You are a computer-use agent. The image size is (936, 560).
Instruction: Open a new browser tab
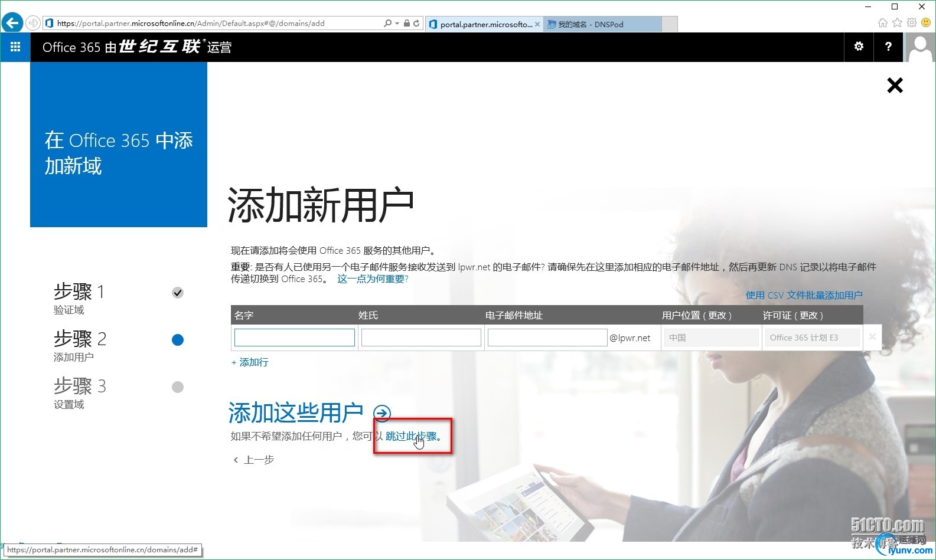tap(670, 24)
